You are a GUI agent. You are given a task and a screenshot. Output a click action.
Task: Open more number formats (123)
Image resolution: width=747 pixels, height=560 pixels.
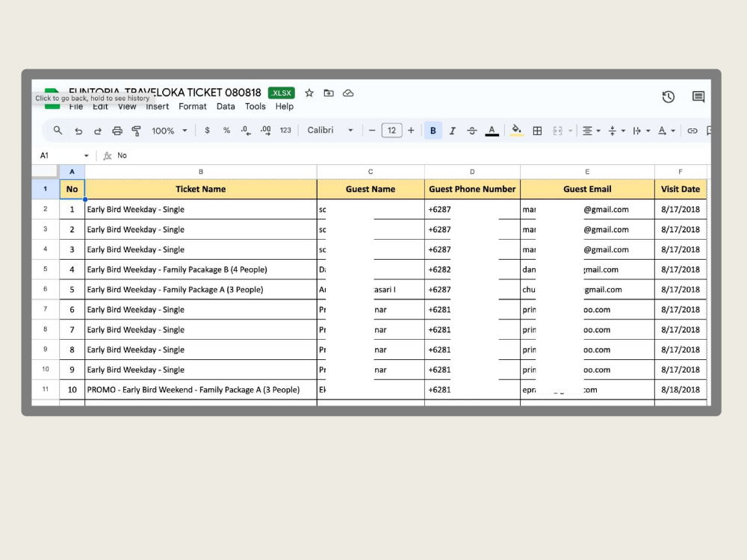click(x=285, y=131)
